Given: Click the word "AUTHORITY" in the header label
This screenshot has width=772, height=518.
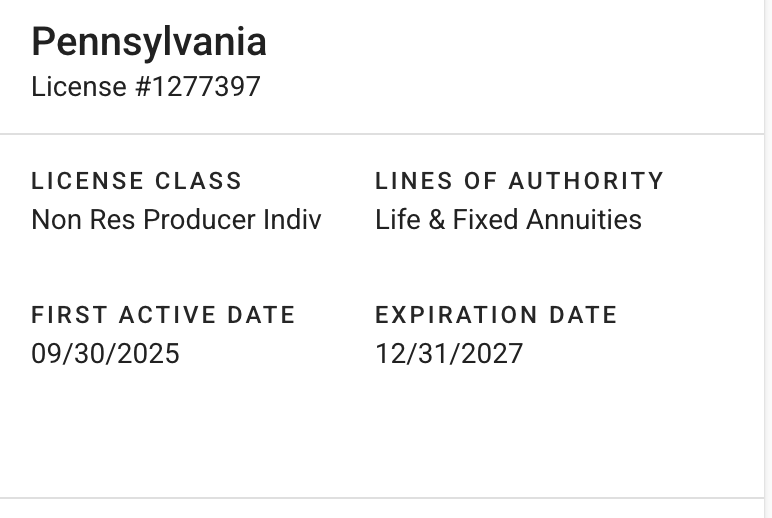Looking at the screenshot, I should click(586, 181).
